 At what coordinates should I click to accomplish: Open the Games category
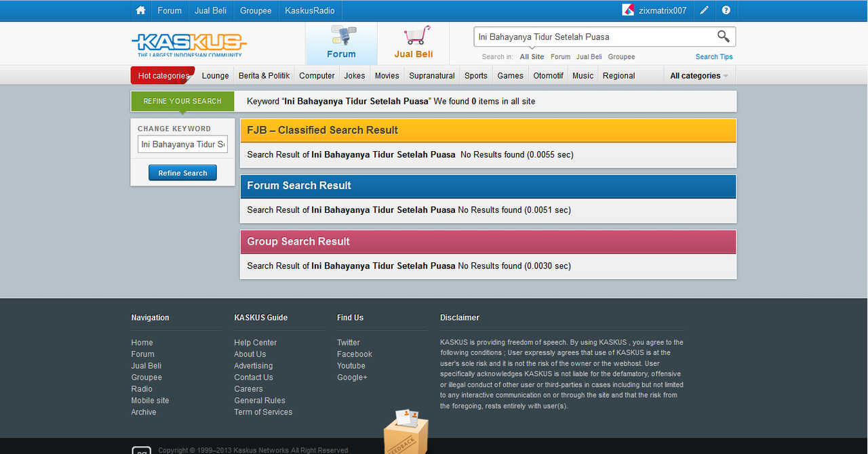511,76
